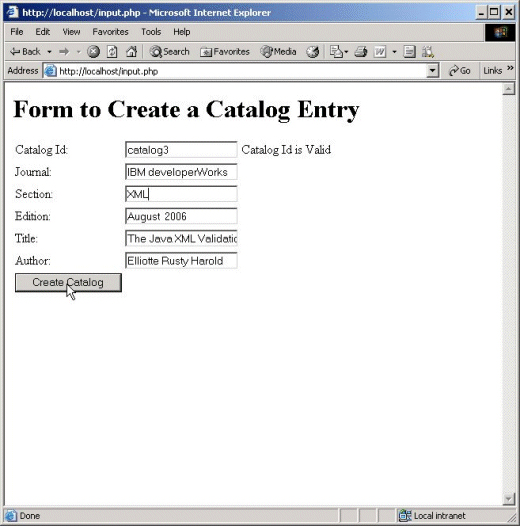The width and height of the screenshot is (520, 526).
Task: Click the 'Title:' label
Action: point(26,238)
